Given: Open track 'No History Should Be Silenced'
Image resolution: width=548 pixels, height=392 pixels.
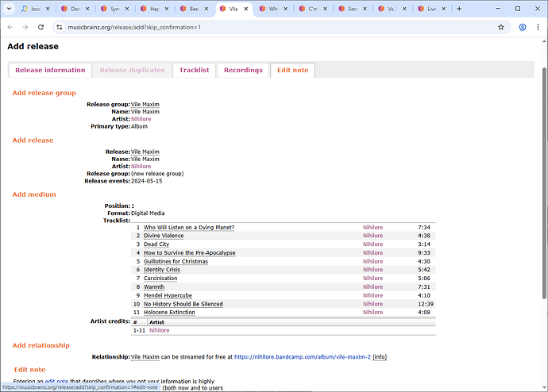Looking at the screenshot, I should tap(183, 304).
